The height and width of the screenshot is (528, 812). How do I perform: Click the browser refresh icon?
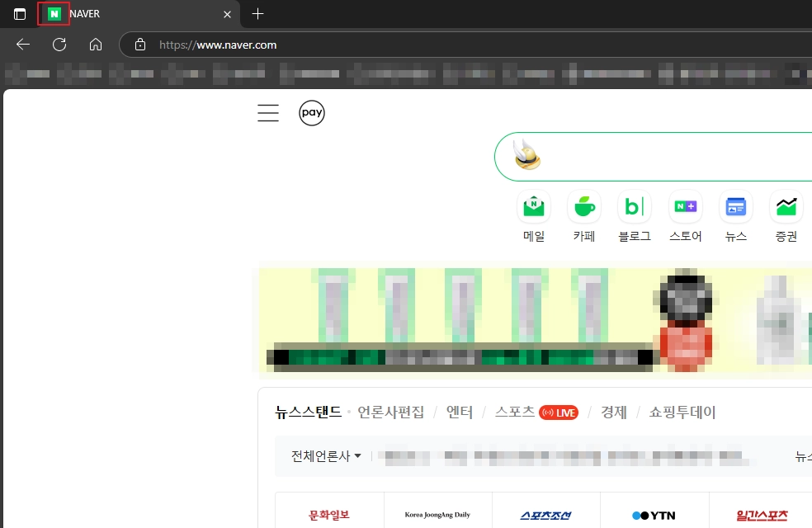tap(59, 45)
